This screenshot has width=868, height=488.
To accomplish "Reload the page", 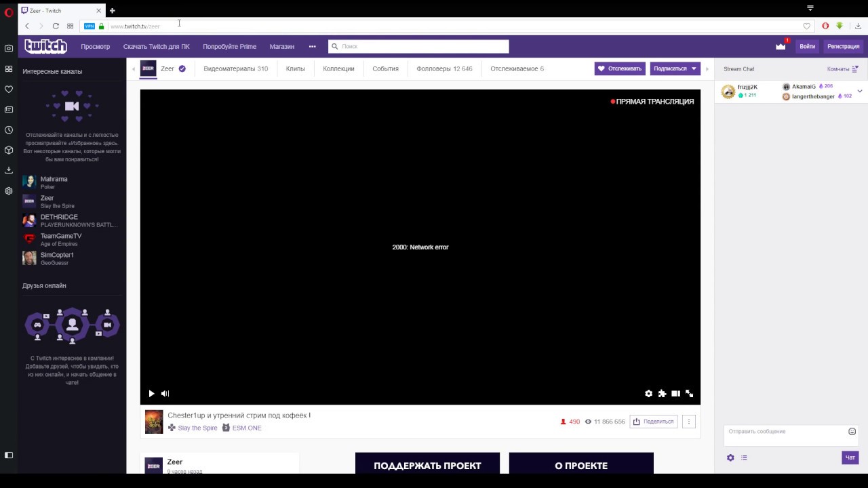I will 56,26.
